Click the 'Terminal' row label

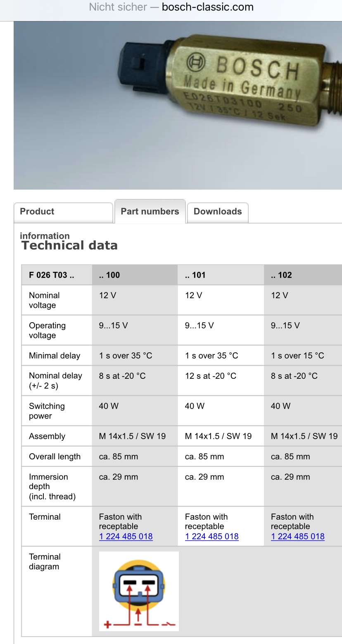[45, 517]
